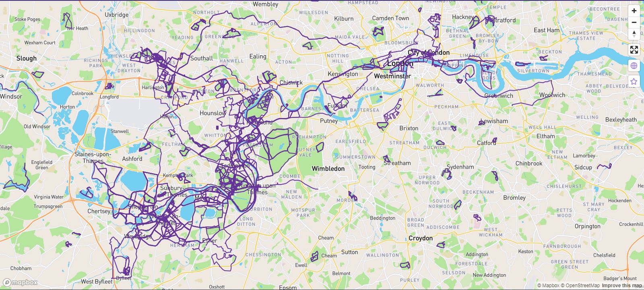Click the Southall map label
The width and height of the screenshot is (644, 290).
[x=202, y=58]
